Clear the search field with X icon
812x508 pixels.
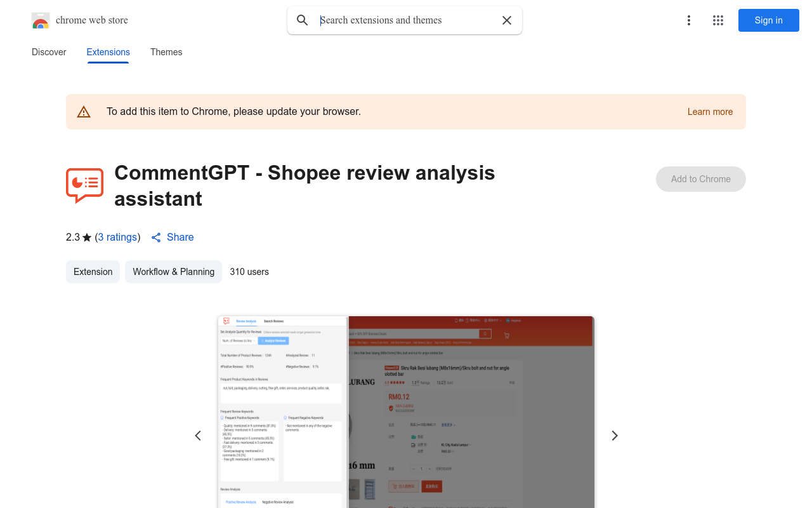click(x=507, y=20)
